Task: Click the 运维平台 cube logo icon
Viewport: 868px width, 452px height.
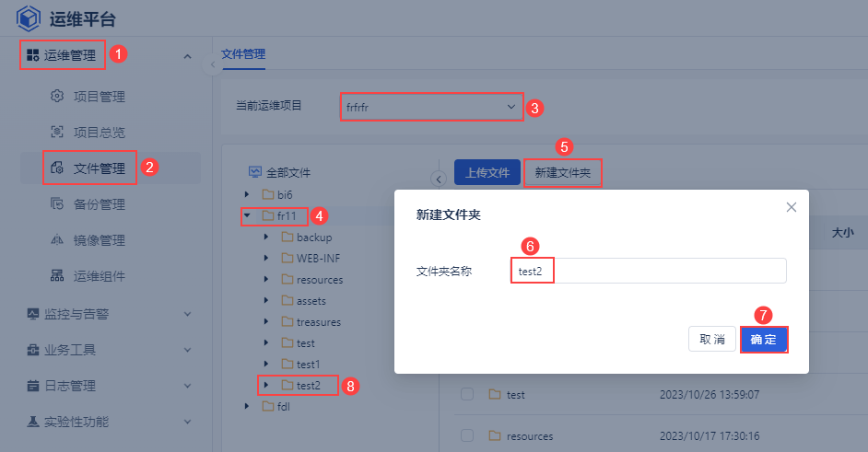Action: [29, 18]
